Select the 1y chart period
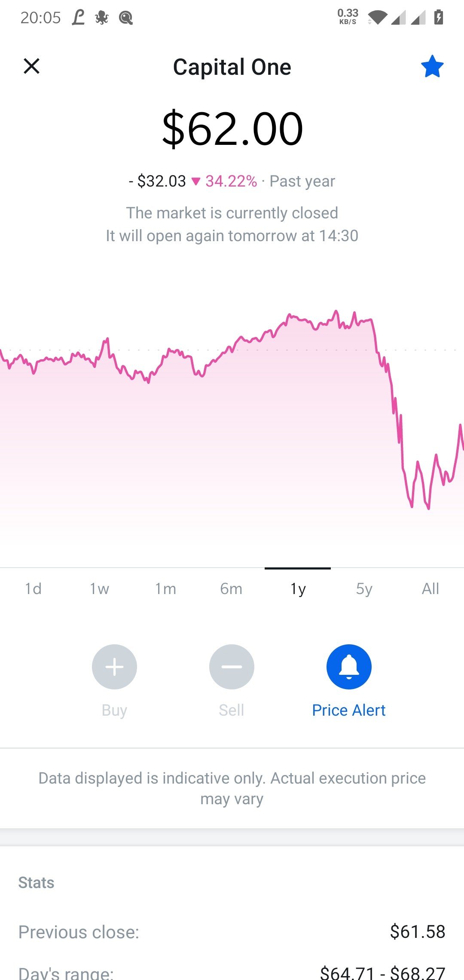The image size is (464, 980). click(298, 588)
